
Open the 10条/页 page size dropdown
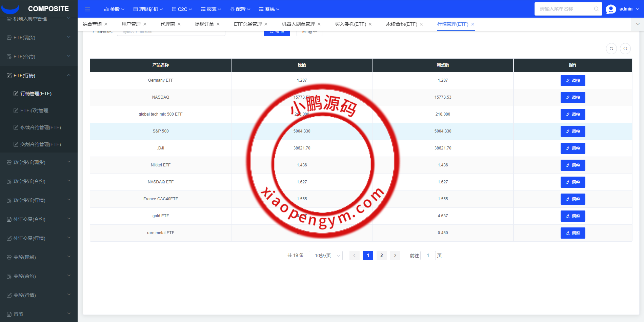tap(325, 256)
